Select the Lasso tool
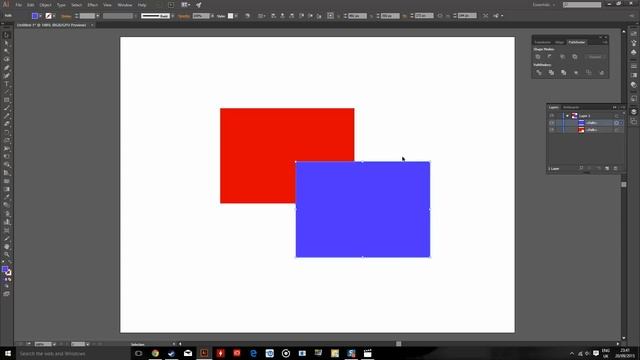The image size is (640, 360). [6, 60]
